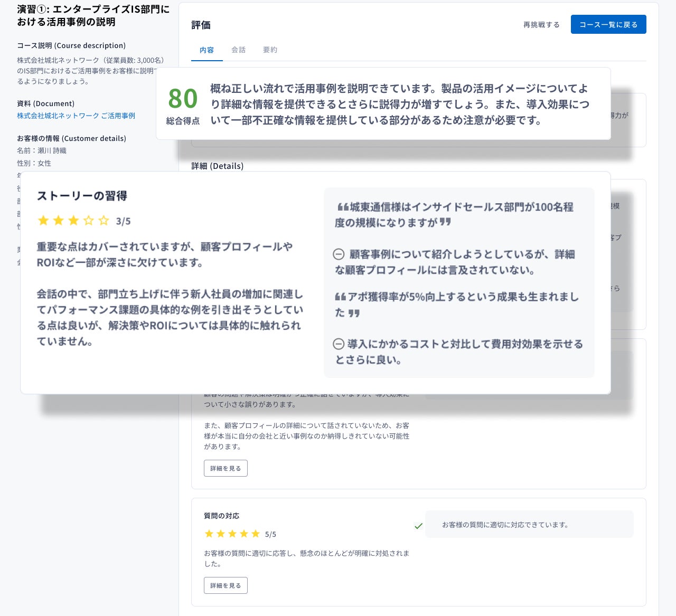The image size is (676, 616).
Task: Click the コース説明 (Course description) label
Action: [x=71, y=45]
